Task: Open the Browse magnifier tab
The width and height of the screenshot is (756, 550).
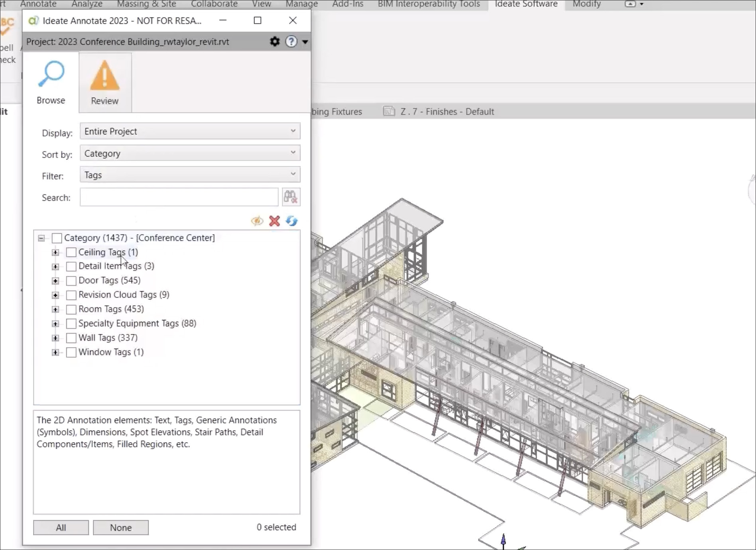Action: 51,82
